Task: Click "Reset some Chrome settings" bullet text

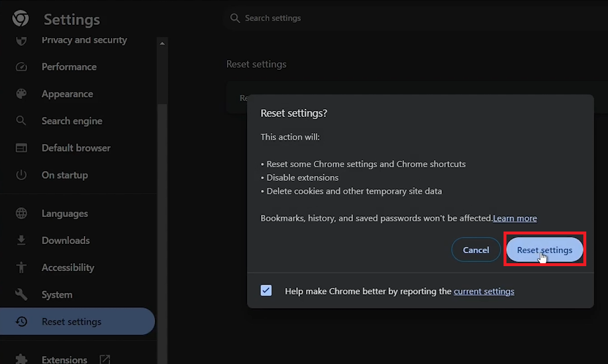Action: coord(366,164)
